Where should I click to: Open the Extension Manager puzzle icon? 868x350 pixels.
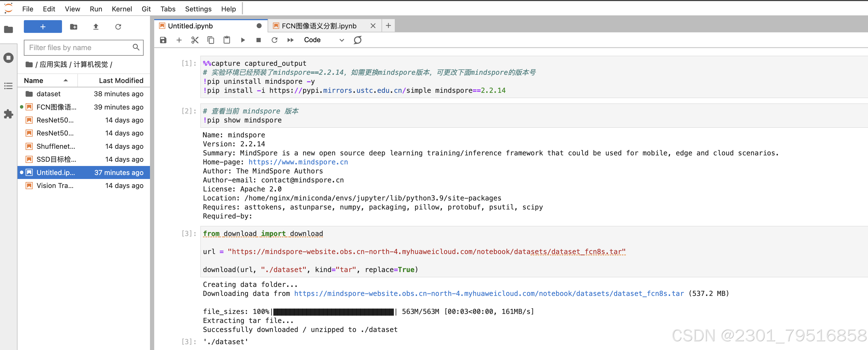[x=8, y=114]
